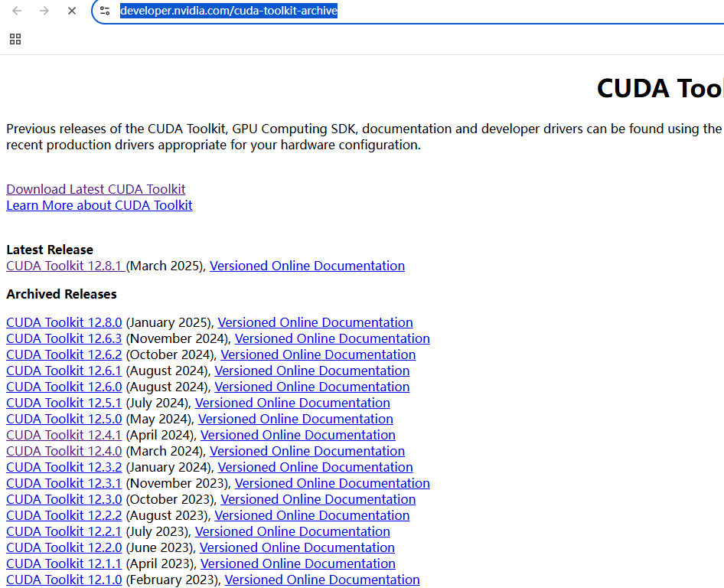Image resolution: width=724 pixels, height=588 pixels.
Task: Open Versioned Online Documentation for 12.5.0
Action: point(295,420)
